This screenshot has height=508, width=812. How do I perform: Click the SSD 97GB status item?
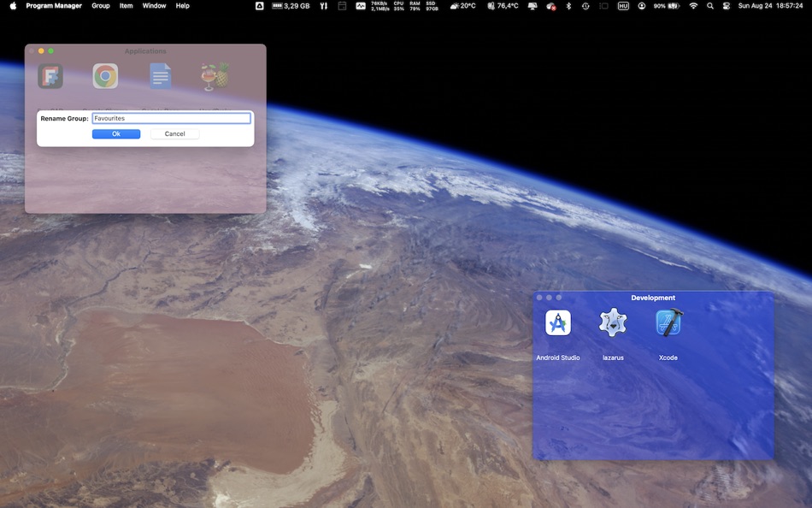[x=432, y=6]
